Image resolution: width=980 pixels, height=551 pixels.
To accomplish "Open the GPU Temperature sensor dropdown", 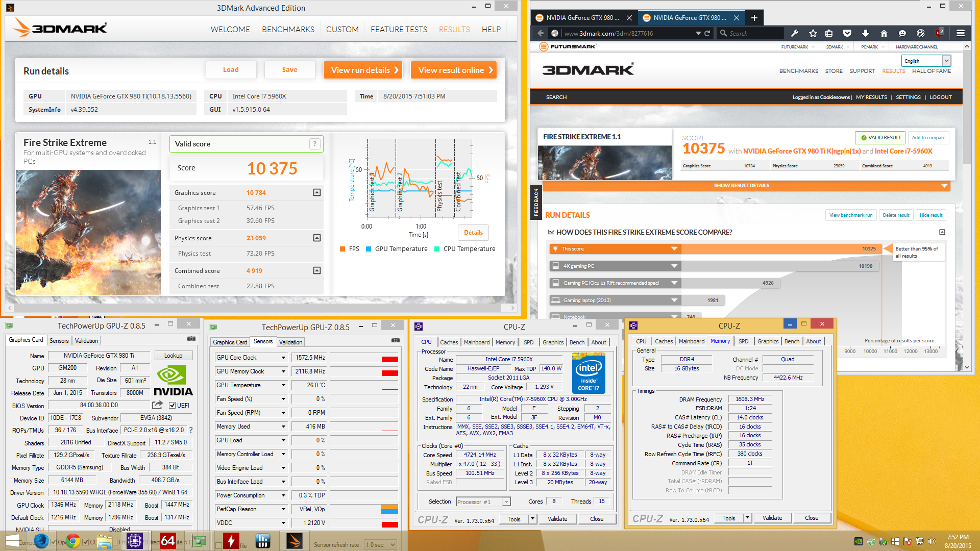I will 283,385.
